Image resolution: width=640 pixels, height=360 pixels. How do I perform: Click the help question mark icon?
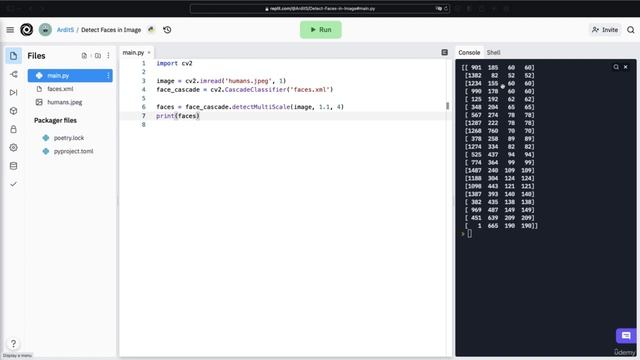tap(13, 344)
